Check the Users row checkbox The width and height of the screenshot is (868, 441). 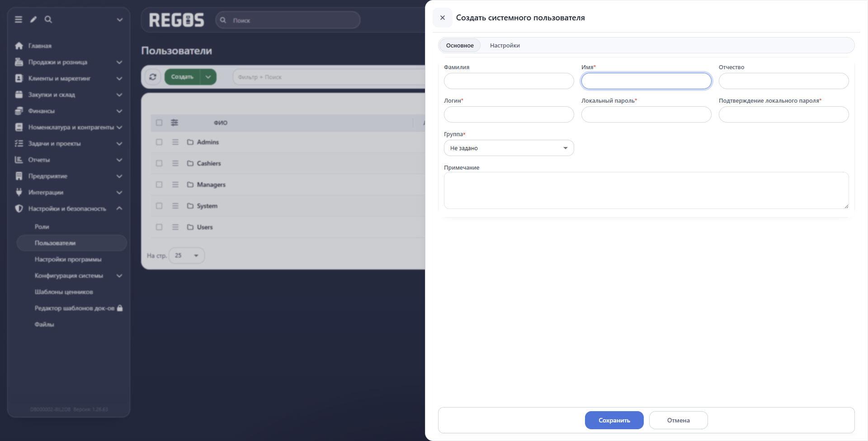159,227
